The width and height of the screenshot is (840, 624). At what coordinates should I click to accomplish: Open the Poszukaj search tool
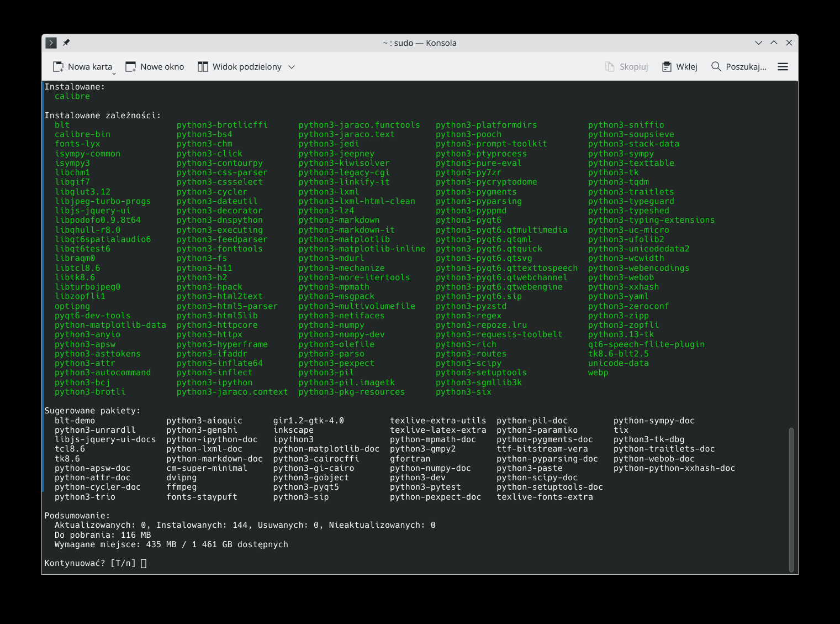(x=738, y=67)
